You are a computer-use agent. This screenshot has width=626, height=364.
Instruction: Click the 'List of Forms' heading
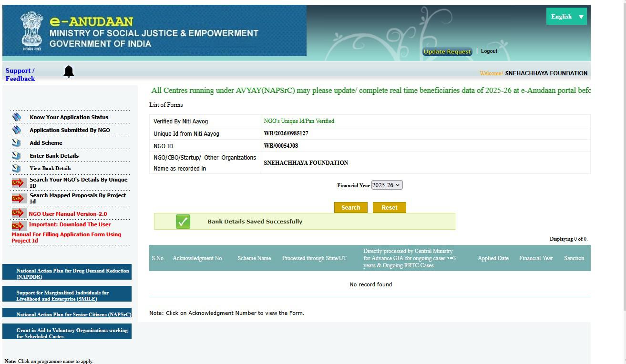pyautogui.click(x=166, y=105)
